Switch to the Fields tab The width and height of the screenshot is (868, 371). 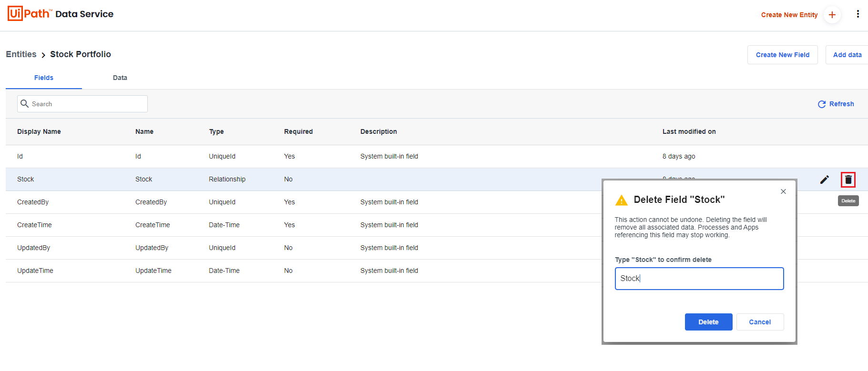pos(44,78)
